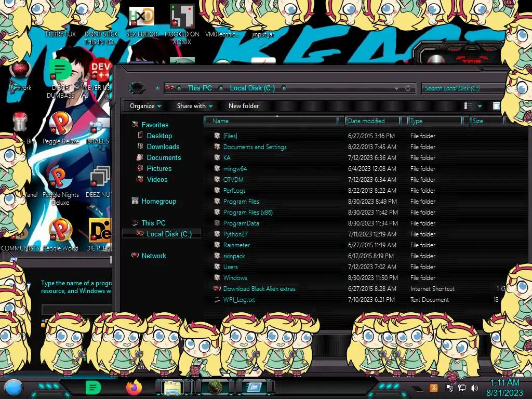
Task: Open the Run dialog taskbar button
Action: click(x=254, y=388)
